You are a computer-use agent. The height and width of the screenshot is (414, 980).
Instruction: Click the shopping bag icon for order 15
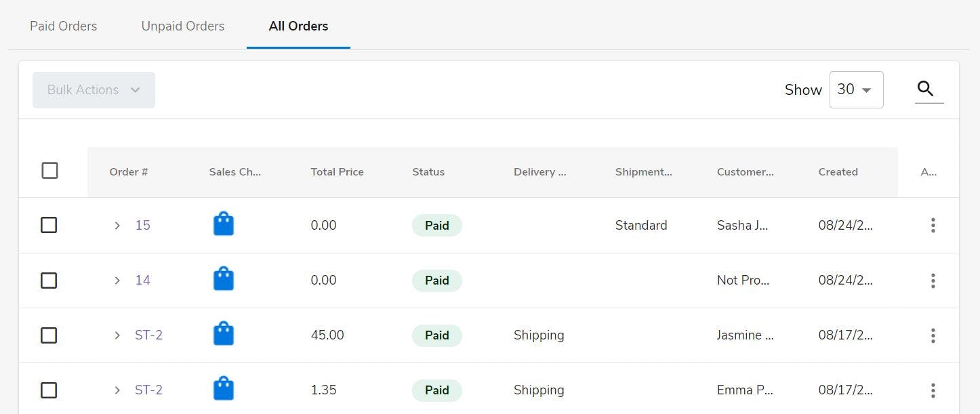[x=224, y=224]
